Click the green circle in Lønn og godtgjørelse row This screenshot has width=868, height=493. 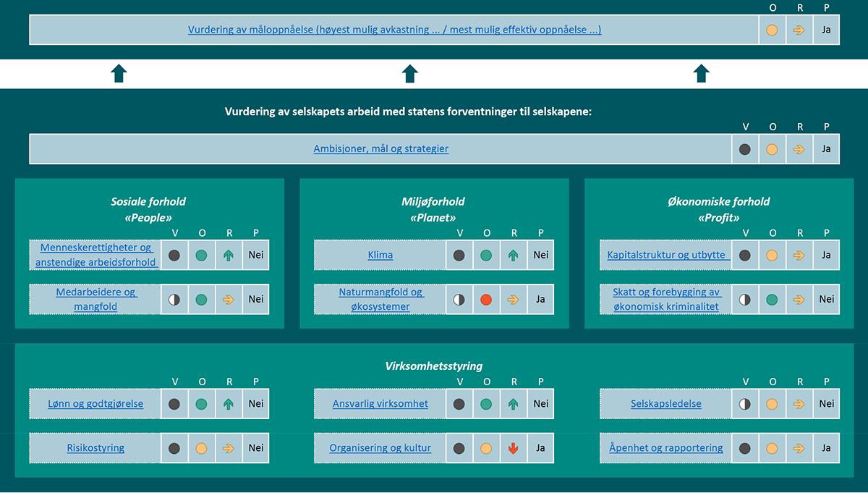pos(201,404)
